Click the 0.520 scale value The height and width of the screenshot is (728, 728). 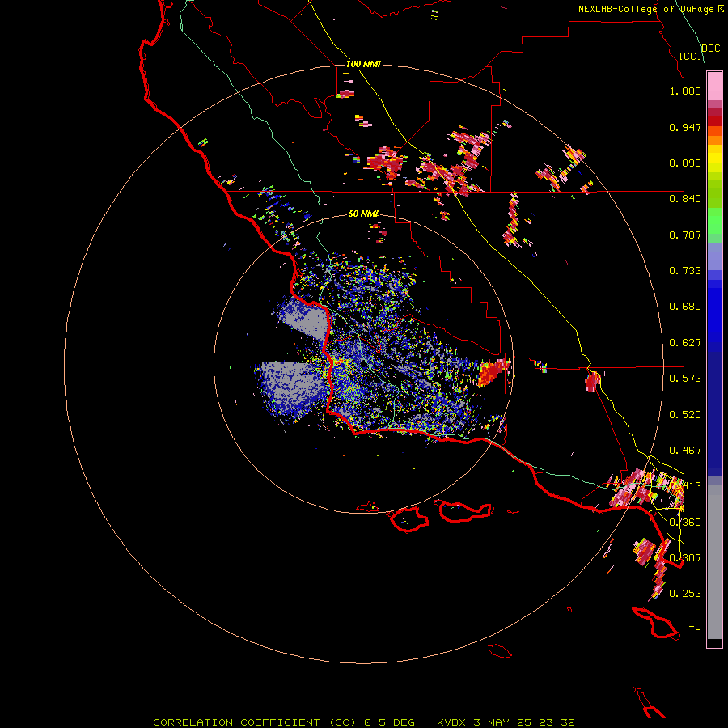685,415
